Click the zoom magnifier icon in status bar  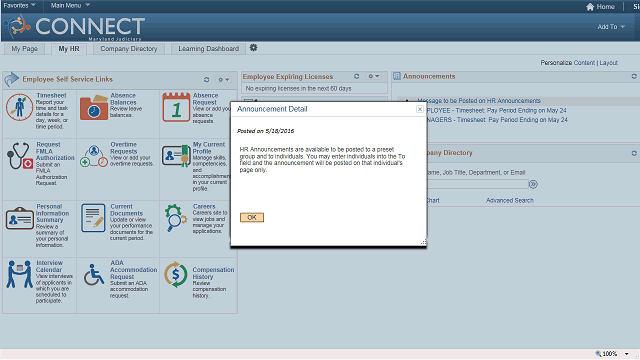click(x=598, y=353)
